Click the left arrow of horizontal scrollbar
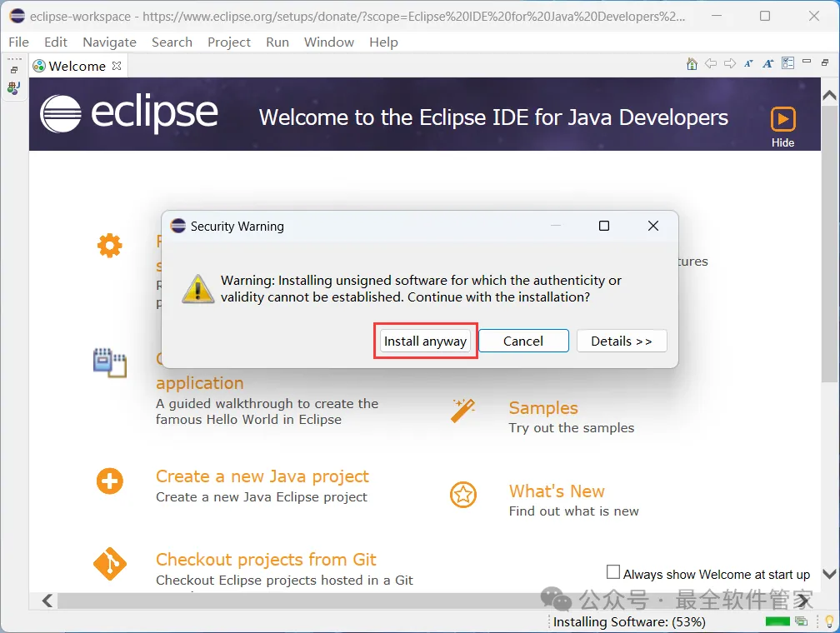Viewport: 840px width, 633px height. pyautogui.click(x=47, y=601)
